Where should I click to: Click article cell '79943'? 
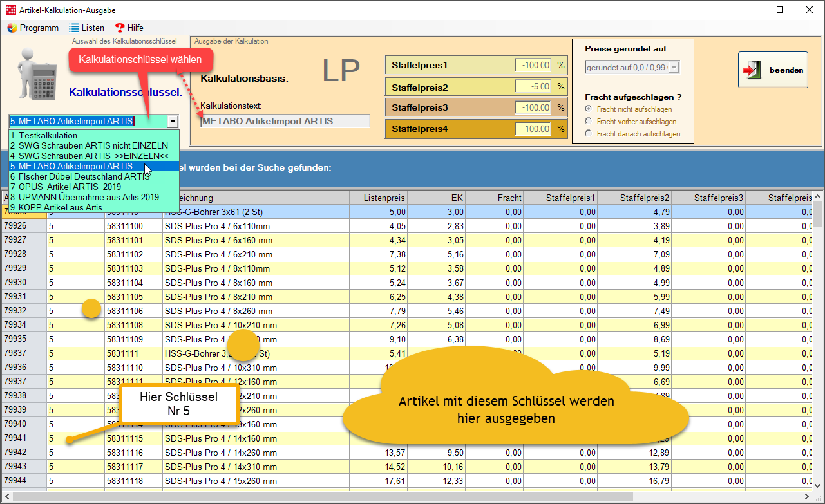click(24, 467)
